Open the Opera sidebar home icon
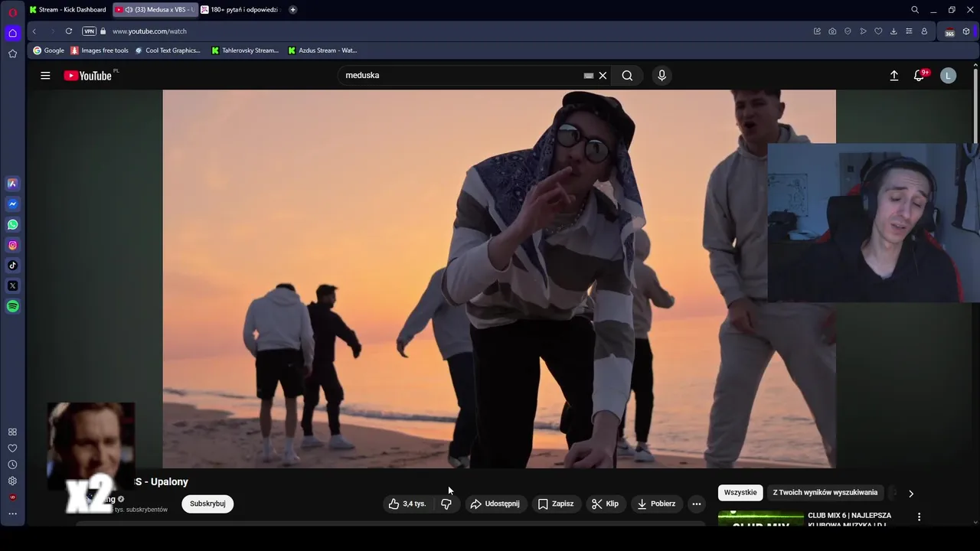Screen dimensions: 980x551 12,33
